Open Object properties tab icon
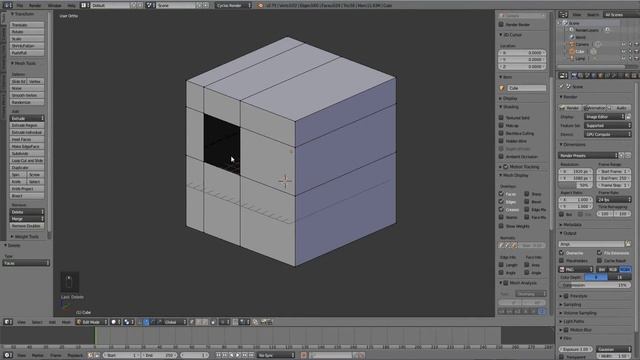The image size is (640, 360). [x=600, y=76]
